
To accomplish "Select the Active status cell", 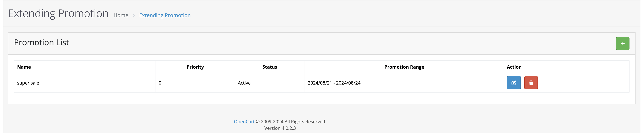I will [270, 83].
